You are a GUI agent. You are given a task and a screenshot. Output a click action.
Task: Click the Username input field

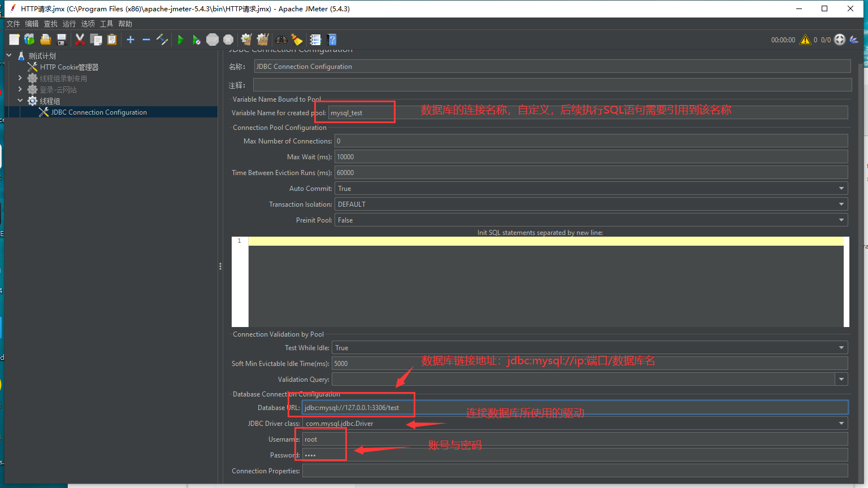pos(575,439)
